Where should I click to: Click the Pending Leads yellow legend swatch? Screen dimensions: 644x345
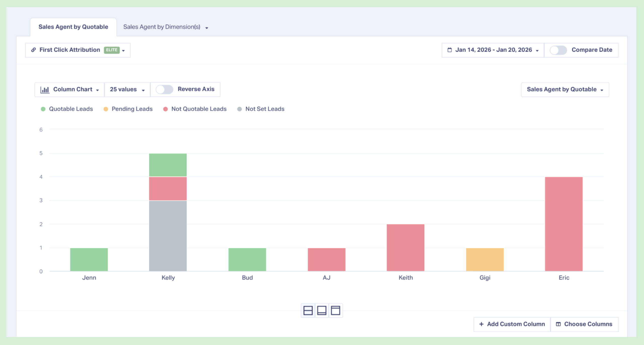106,109
